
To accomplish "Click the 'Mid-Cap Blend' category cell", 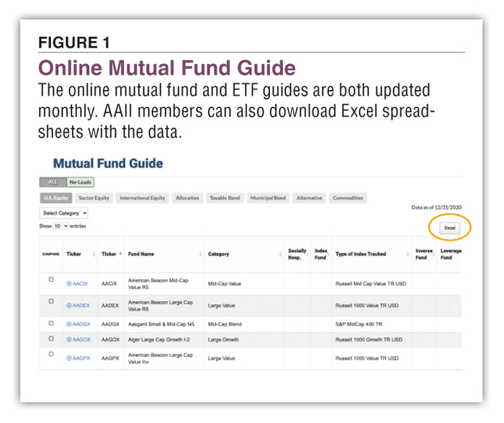I will [225, 324].
